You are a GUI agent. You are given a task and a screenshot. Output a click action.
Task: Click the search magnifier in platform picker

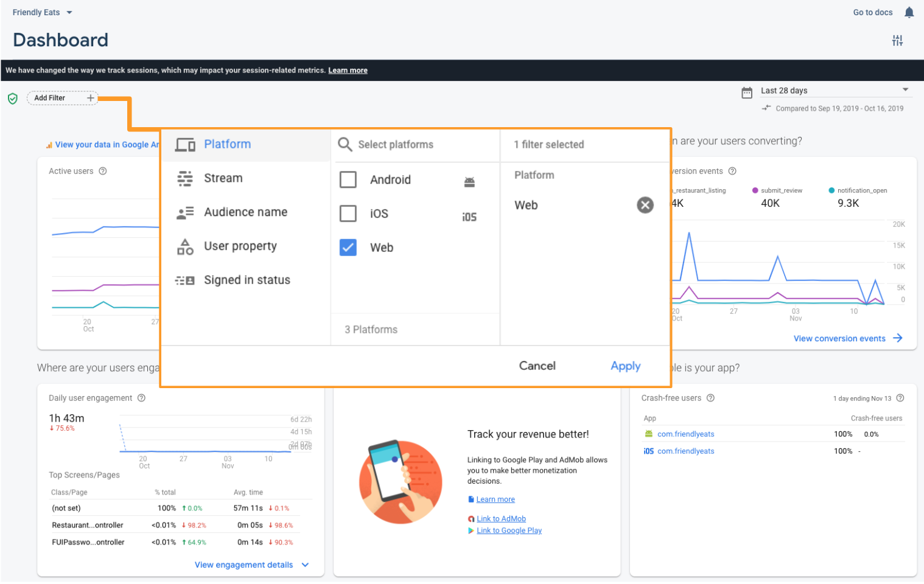point(345,144)
